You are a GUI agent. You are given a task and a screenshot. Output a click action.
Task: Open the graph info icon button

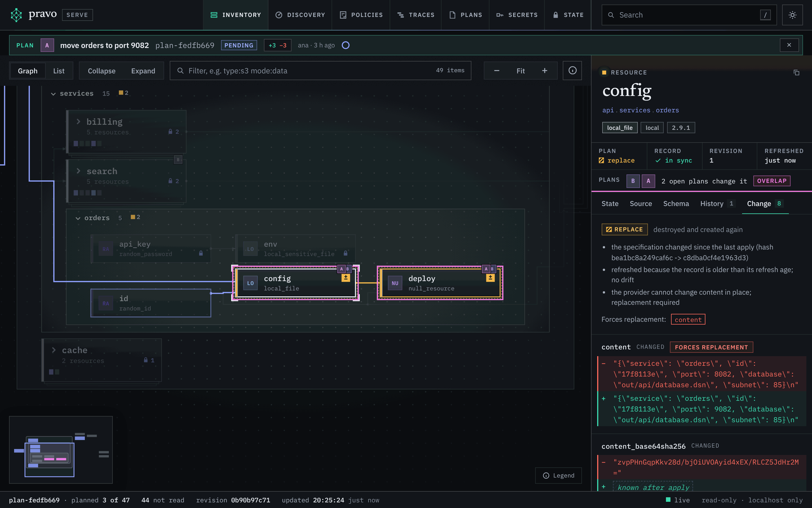[572, 71]
